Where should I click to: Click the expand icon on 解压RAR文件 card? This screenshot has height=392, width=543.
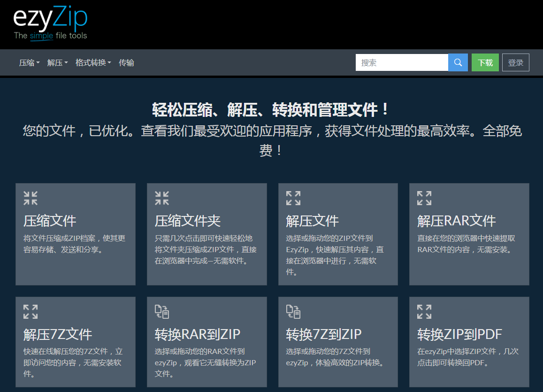coord(424,198)
